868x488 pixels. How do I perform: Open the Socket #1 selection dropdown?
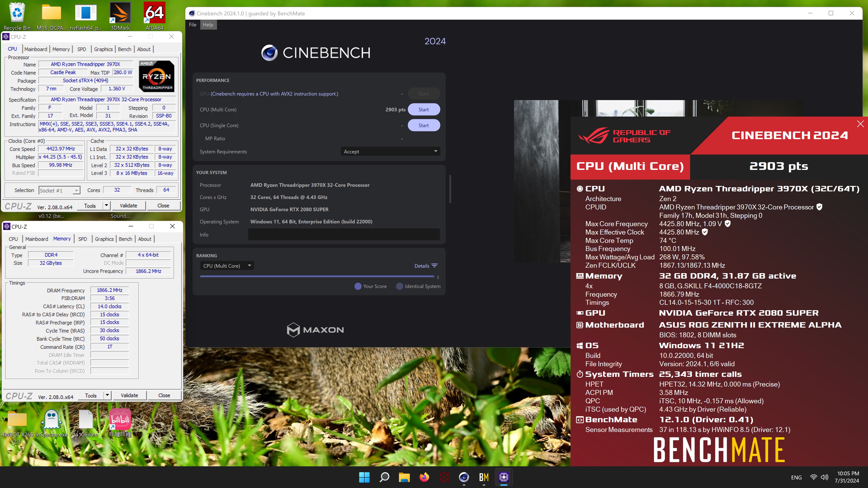(59, 191)
